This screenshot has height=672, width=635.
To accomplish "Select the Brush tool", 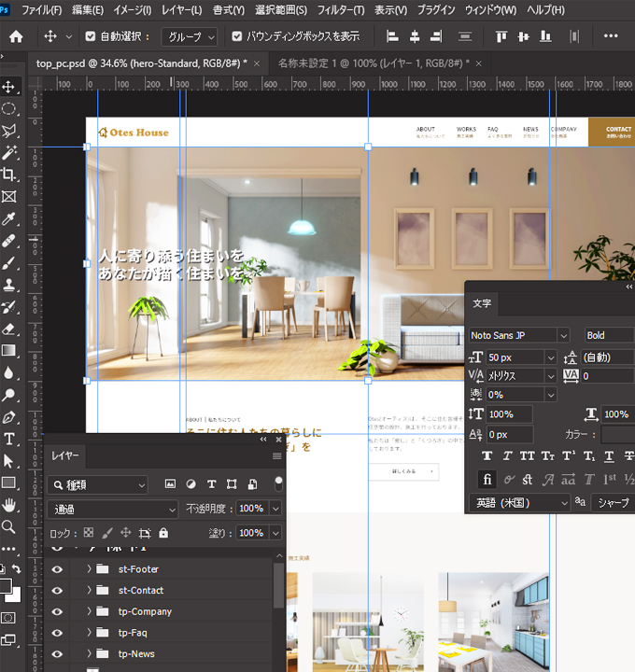I will 8,262.
